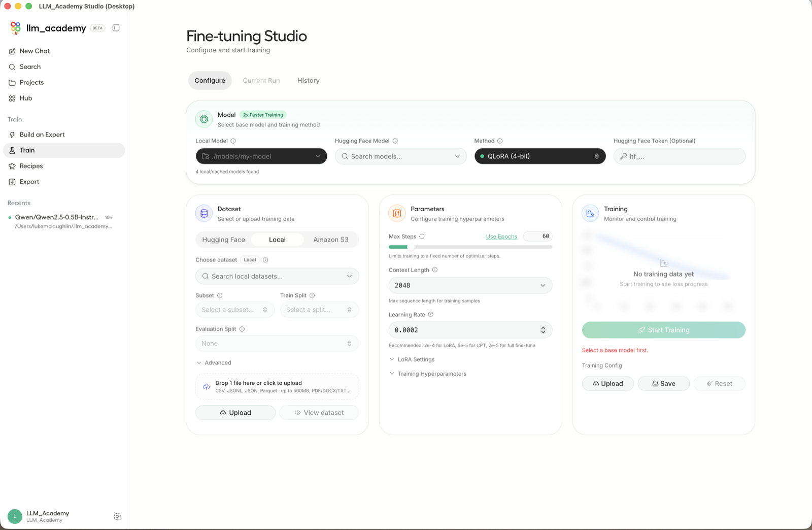Screen dimensions: 812x530
Task: Select Amazon S3 dataset source
Action: 331,240
